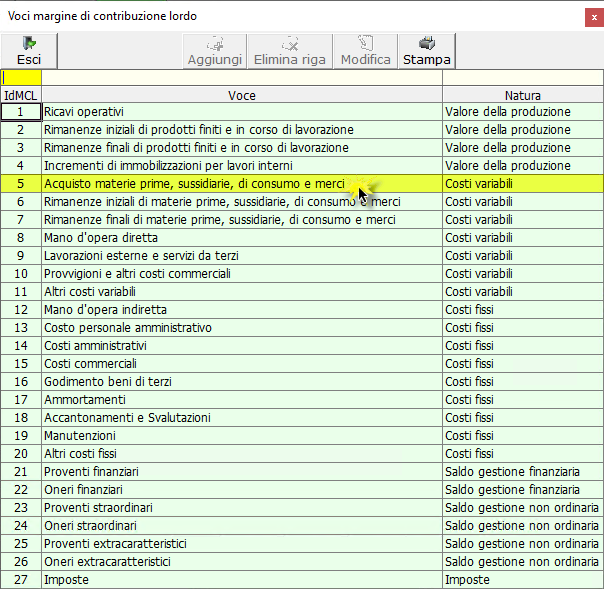Click row number 27 Imposte header cell

21,580
